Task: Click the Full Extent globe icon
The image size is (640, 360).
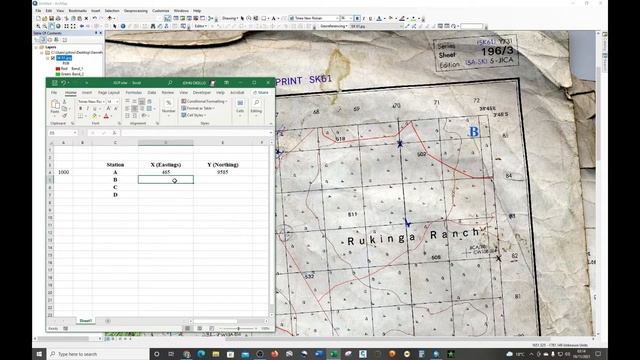Action: point(58,26)
